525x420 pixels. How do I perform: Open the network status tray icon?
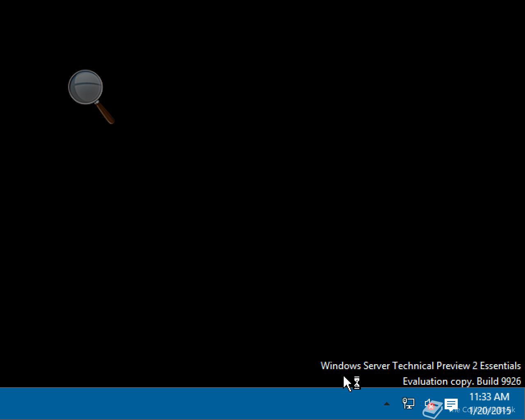(409, 404)
